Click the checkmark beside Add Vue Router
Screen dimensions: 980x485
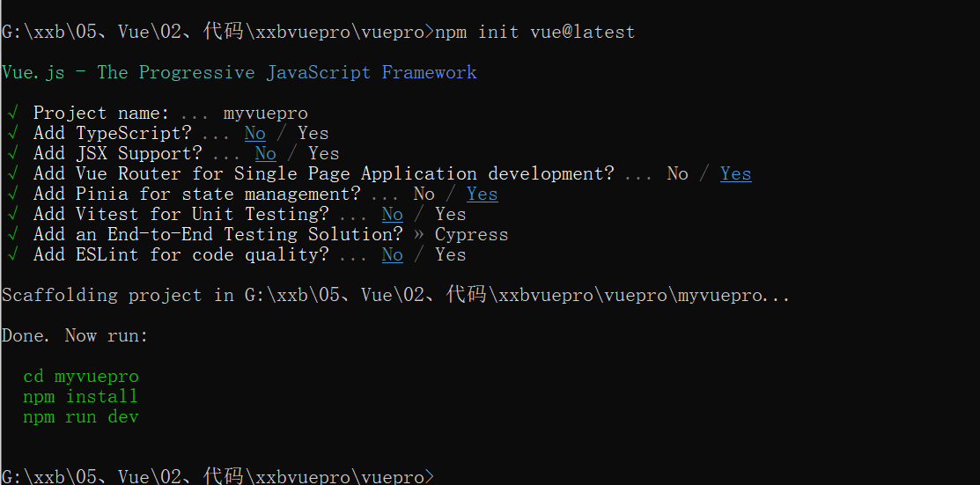12,173
